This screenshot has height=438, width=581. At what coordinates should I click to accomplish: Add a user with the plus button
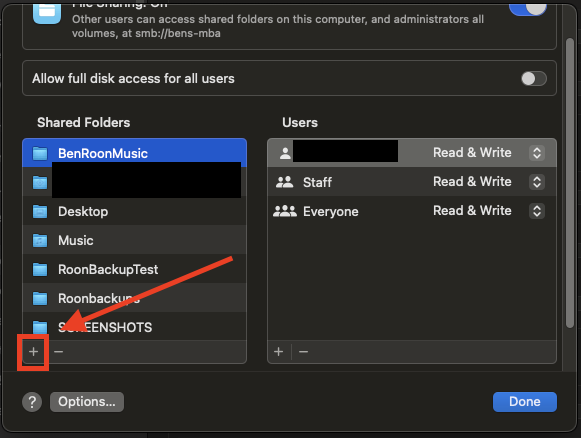click(x=279, y=352)
